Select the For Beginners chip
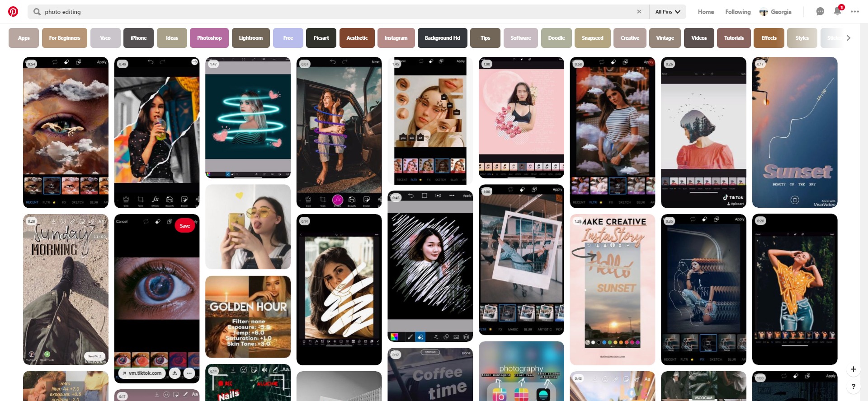The image size is (868, 401). tap(65, 38)
